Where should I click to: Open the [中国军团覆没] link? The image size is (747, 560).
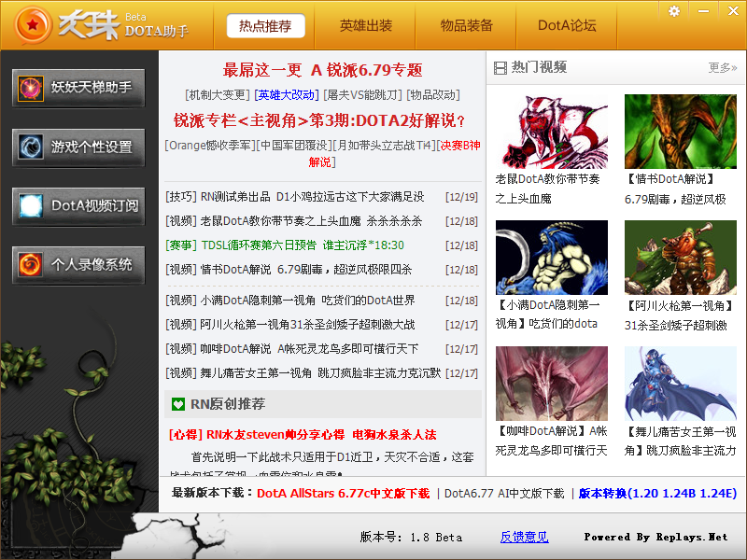pos(294,146)
